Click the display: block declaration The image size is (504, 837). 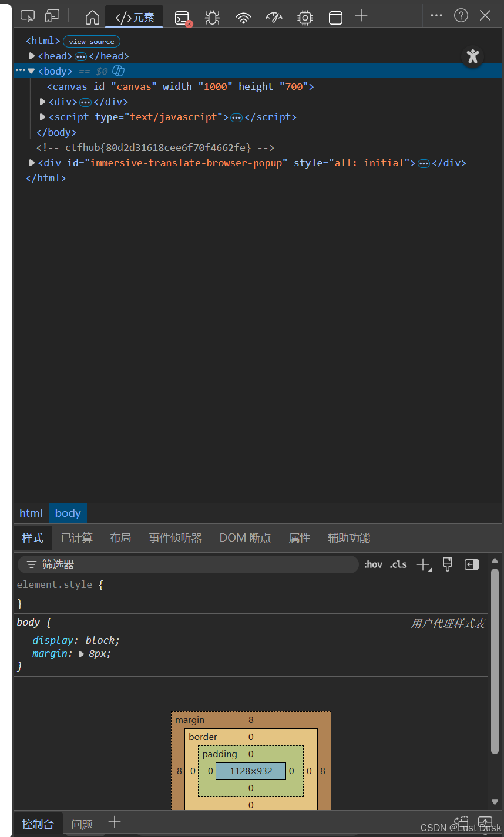pos(76,640)
